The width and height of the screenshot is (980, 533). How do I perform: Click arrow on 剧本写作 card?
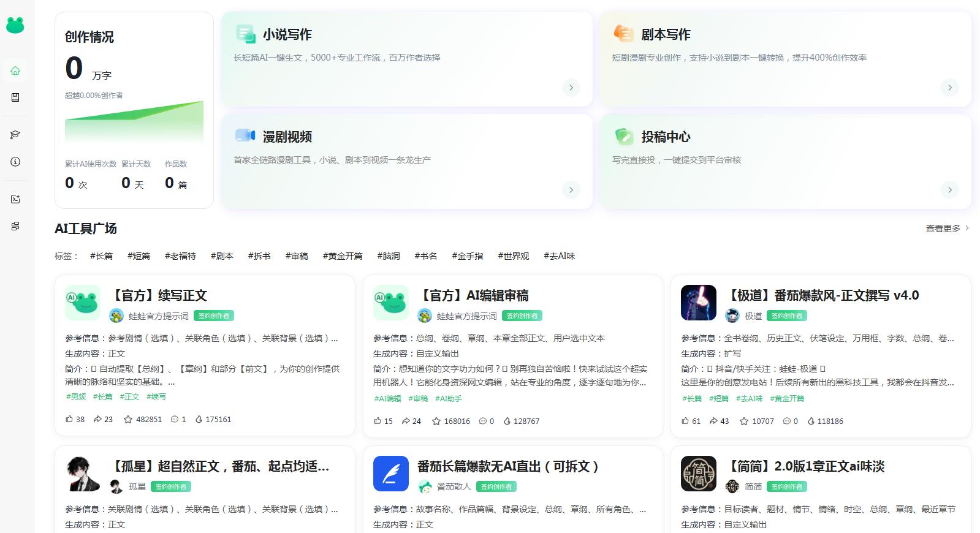(x=950, y=88)
